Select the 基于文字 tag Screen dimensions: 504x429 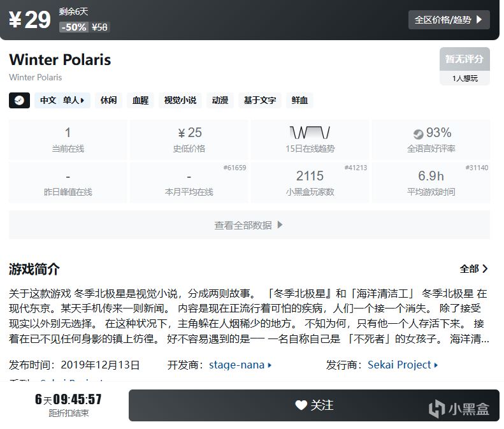260,100
